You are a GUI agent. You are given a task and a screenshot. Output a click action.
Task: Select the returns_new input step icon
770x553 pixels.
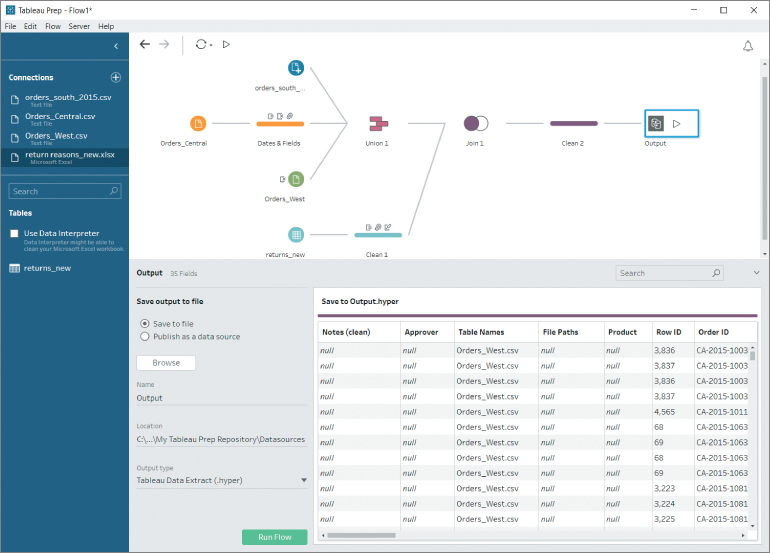(296, 235)
